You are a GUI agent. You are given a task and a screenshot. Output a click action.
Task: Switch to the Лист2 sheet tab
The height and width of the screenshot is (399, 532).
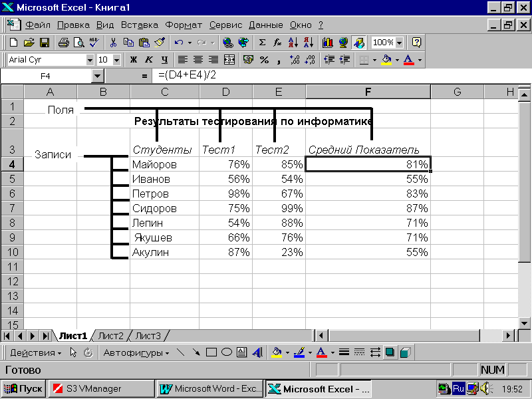pyautogui.click(x=110, y=336)
